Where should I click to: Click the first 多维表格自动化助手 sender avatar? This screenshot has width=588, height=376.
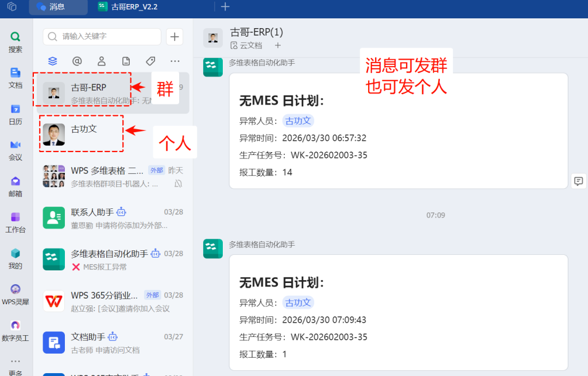[213, 67]
